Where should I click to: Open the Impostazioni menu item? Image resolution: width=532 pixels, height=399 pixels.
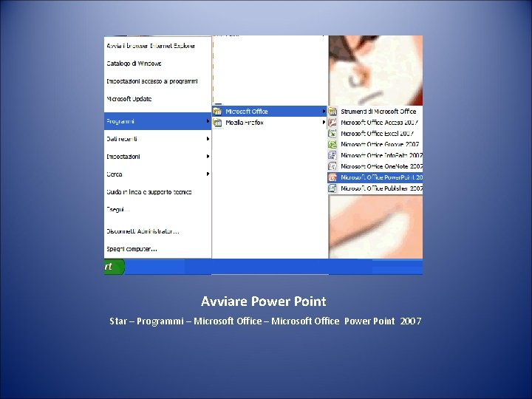click(x=158, y=157)
